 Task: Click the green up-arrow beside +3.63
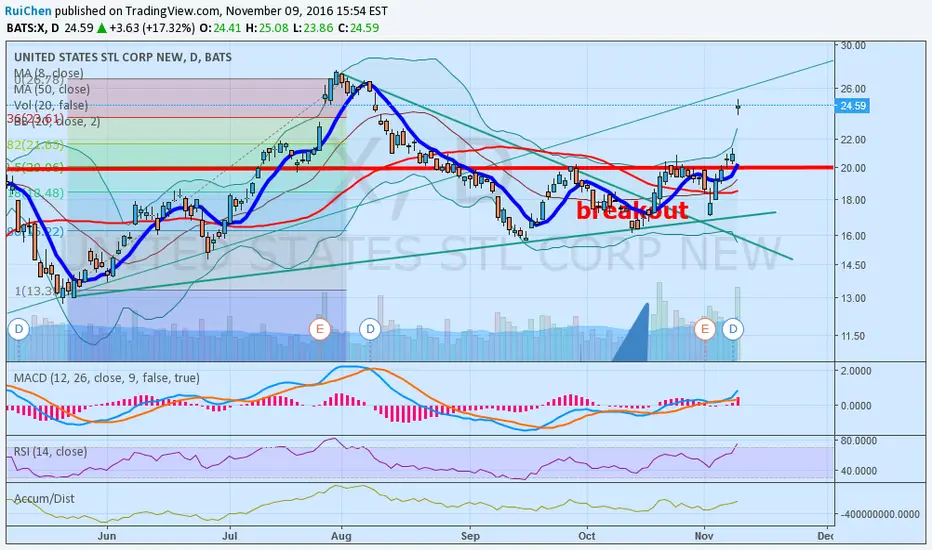tap(102, 28)
